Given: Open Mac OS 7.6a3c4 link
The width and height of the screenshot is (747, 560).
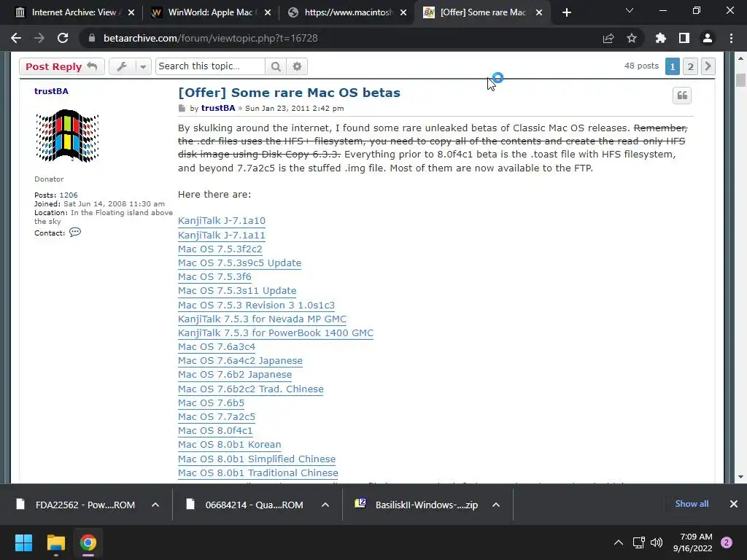Looking at the screenshot, I should coord(217,346).
